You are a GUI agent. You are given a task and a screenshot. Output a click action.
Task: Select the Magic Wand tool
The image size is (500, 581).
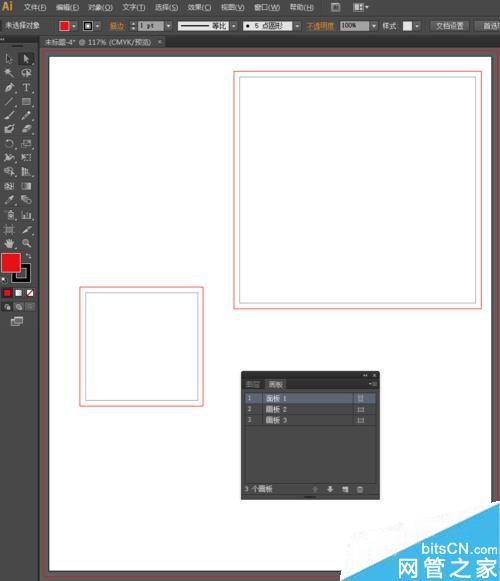(x=9, y=73)
